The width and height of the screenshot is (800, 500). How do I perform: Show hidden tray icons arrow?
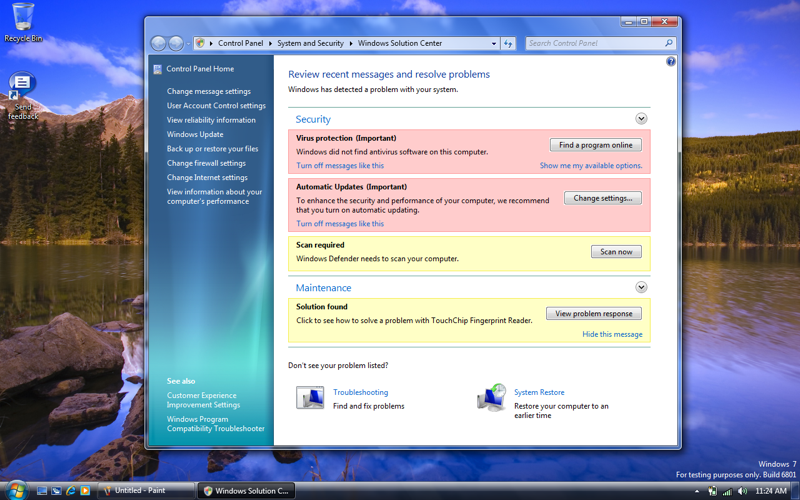(x=697, y=491)
